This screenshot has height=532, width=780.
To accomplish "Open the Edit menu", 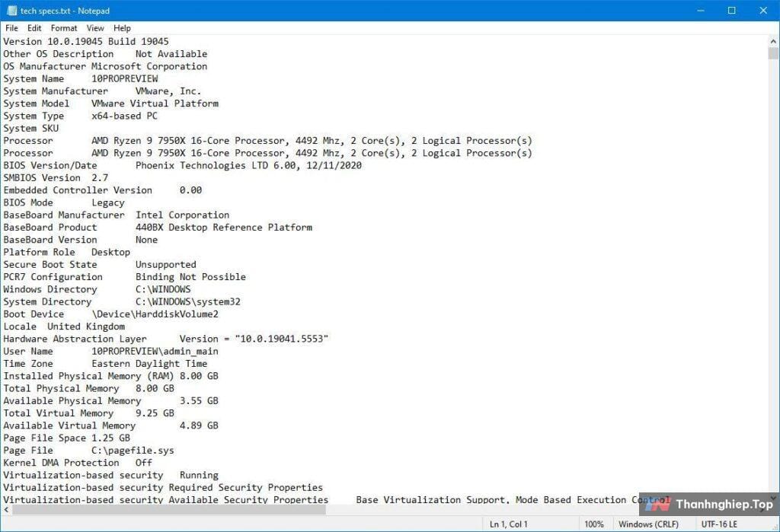I will (x=34, y=28).
